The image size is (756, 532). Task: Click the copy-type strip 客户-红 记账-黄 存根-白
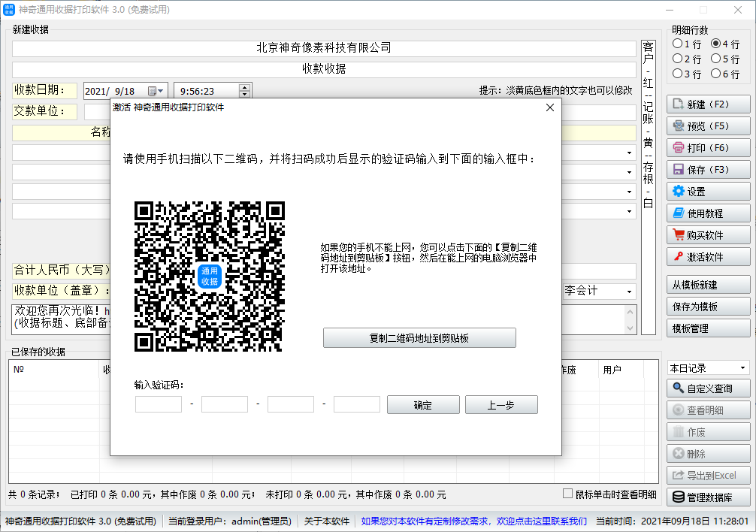click(648, 187)
